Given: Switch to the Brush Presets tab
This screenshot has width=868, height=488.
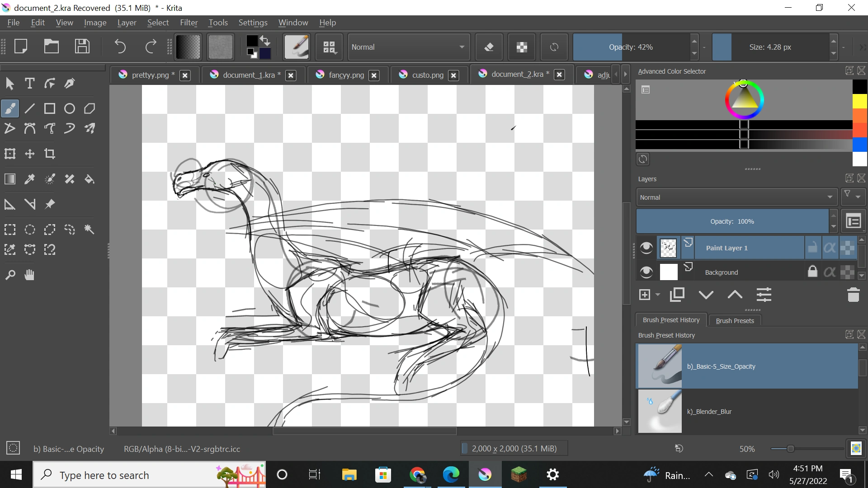Looking at the screenshot, I should (735, 320).
